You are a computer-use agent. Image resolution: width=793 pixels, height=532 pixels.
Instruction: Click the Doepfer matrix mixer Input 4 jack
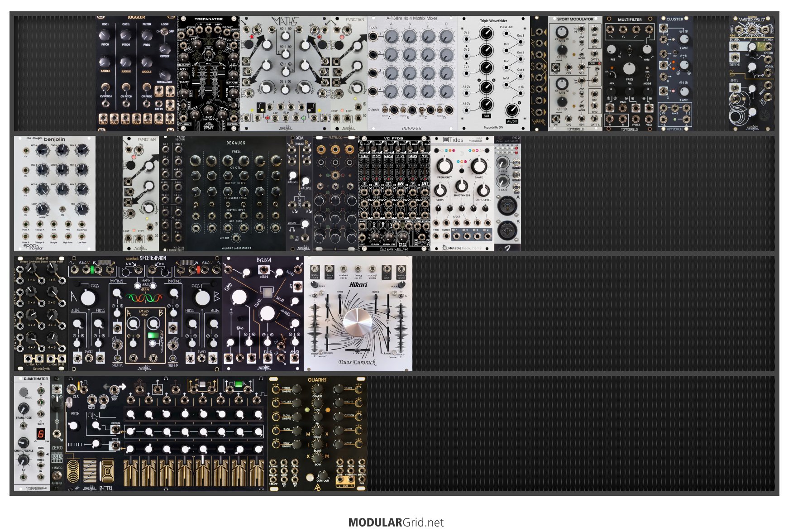[x=373, y=91]
